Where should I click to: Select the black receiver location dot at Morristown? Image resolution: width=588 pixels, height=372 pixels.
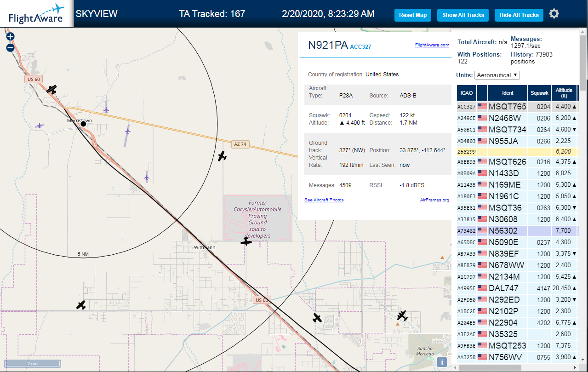(x=84, y=124)
